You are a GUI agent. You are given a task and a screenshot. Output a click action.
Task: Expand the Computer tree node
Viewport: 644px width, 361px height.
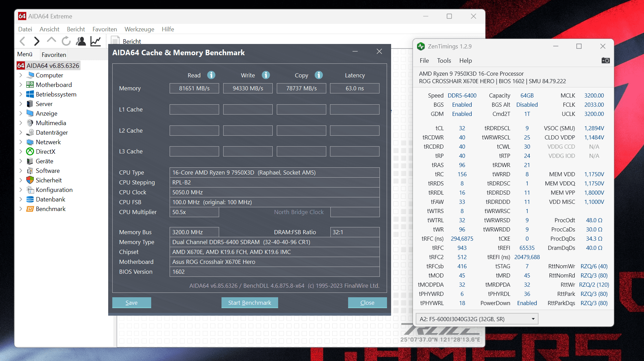[21, 75]
